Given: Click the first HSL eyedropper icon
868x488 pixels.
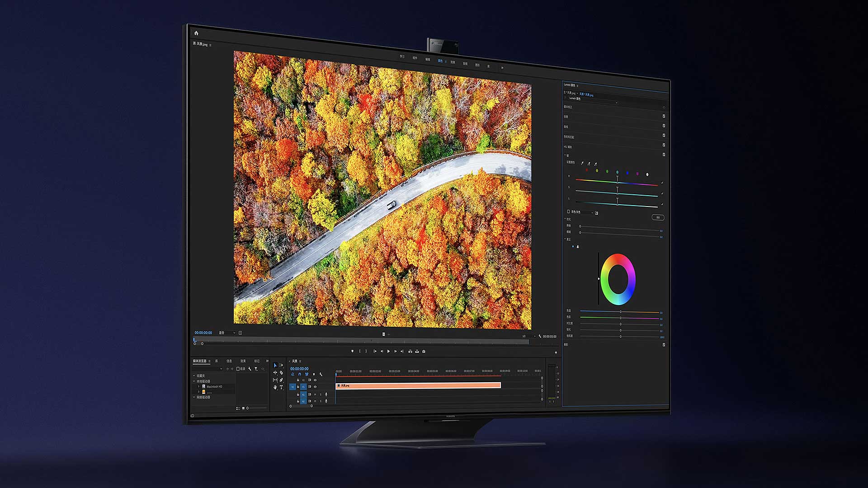Looking at the screenshot, I should pos(582,163).
